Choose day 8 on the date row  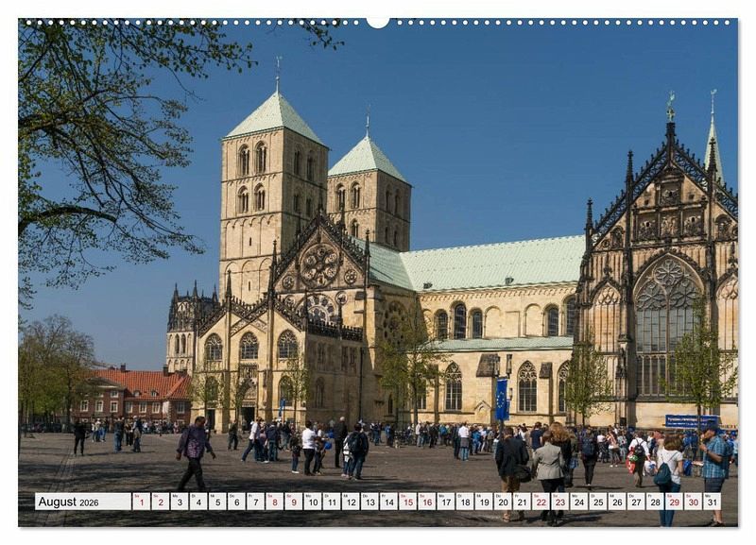click(274, 502)
